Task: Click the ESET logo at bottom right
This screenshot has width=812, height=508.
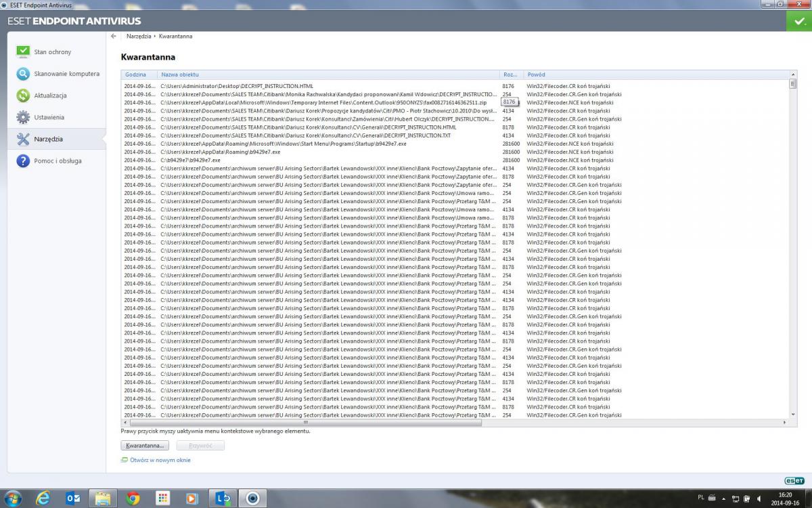Action: tap(794, 480)
